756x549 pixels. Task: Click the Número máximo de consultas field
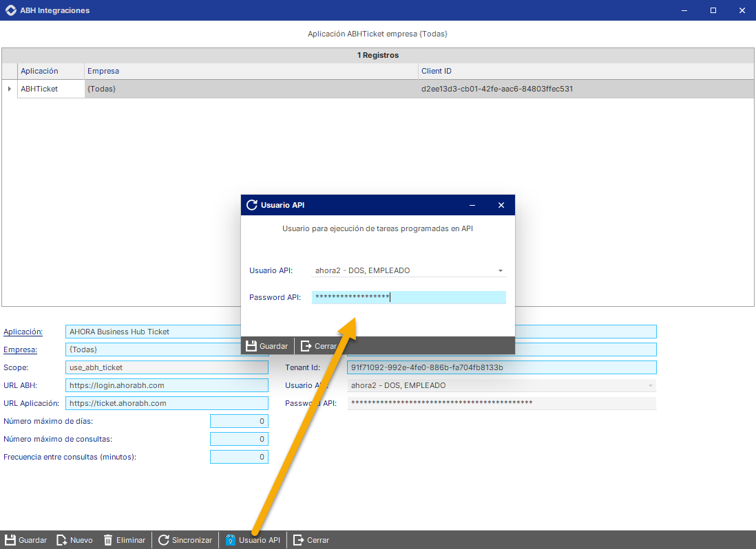[239, 439]
